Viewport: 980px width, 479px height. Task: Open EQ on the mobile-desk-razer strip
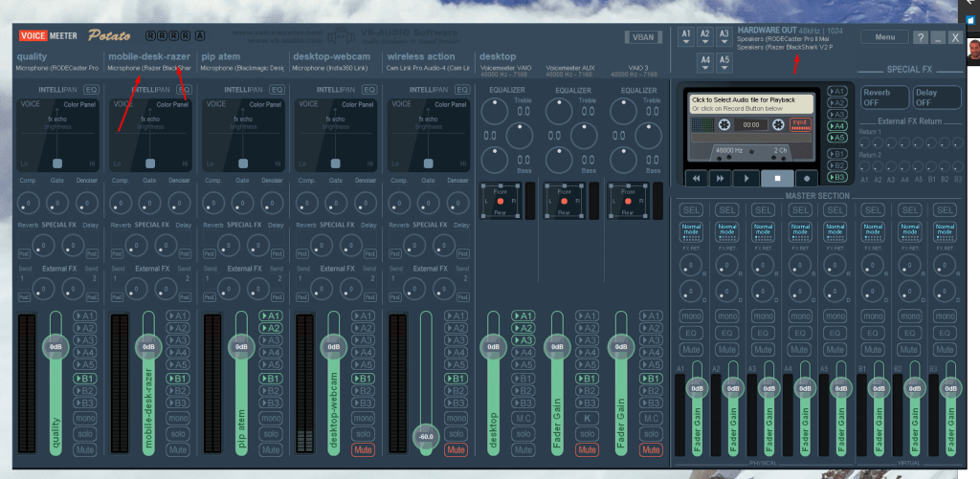tap(185, 90)
